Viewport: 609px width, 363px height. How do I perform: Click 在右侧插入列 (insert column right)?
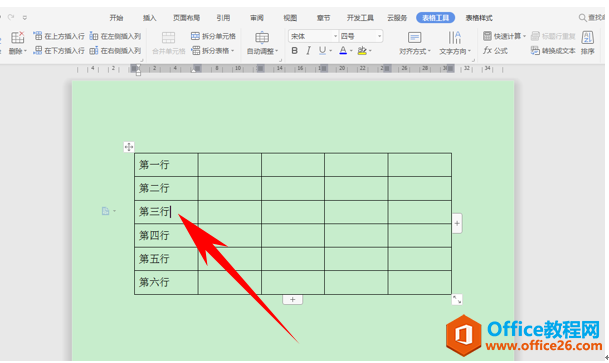pyautogui.click(x=115, y=50)
